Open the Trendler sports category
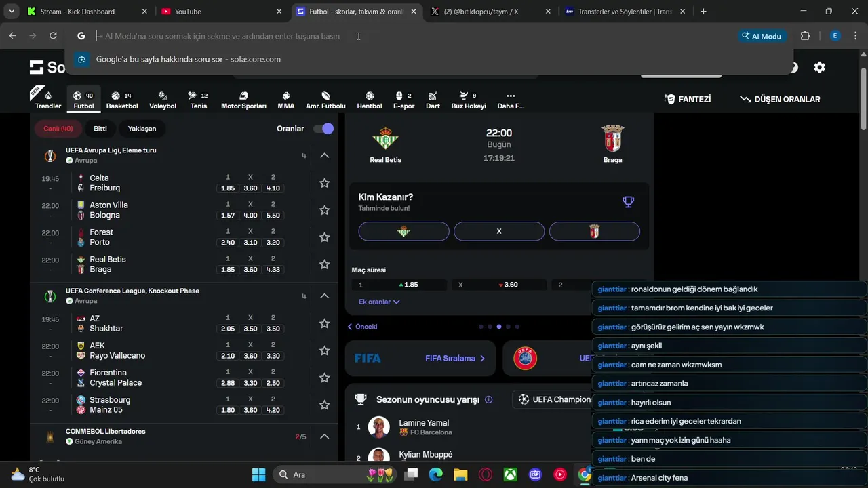Viewport: 868px width, 488px height. pos(47,100)
